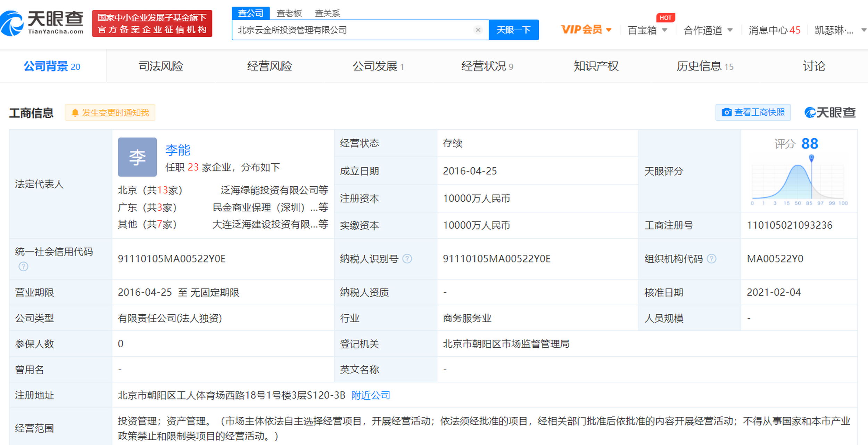The width and height of the screenshot is (868, 445).
Task: Click the 发生变更时通知我 bell icon
Action: pos(75,113)
